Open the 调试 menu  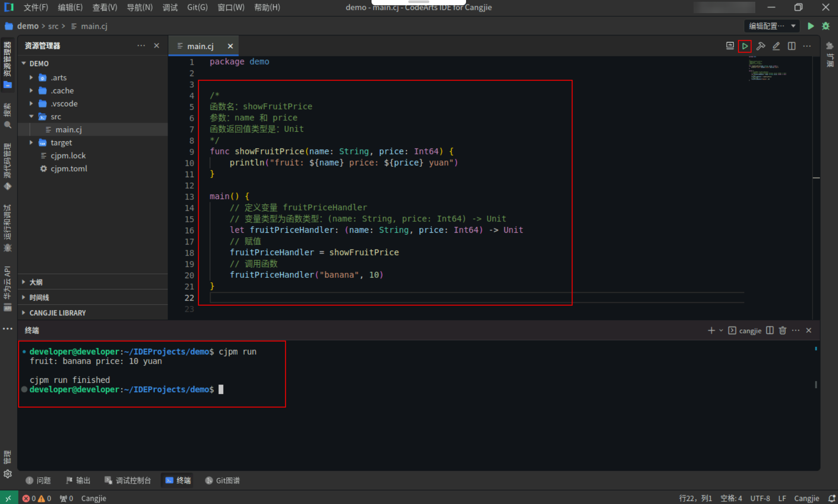point(170,7)
